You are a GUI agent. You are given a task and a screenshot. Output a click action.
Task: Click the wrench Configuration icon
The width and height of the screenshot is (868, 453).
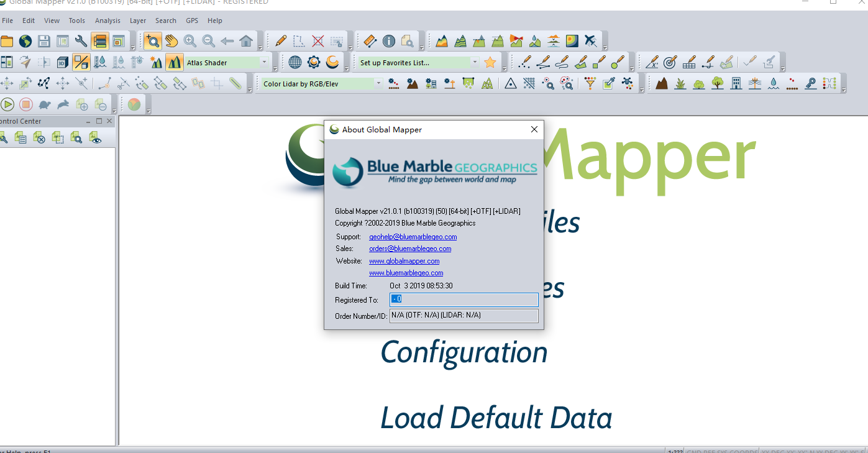pos(81,42)
